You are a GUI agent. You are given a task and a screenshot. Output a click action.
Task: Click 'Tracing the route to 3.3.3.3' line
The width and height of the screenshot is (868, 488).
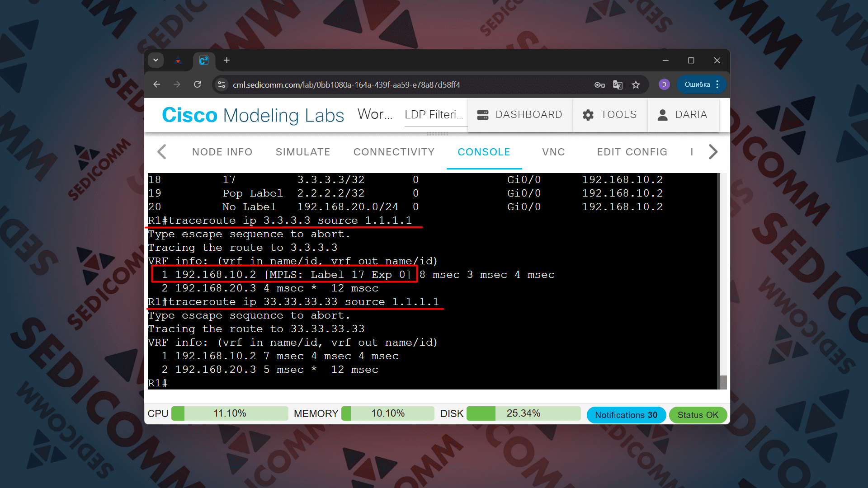[x=243, y=248]
